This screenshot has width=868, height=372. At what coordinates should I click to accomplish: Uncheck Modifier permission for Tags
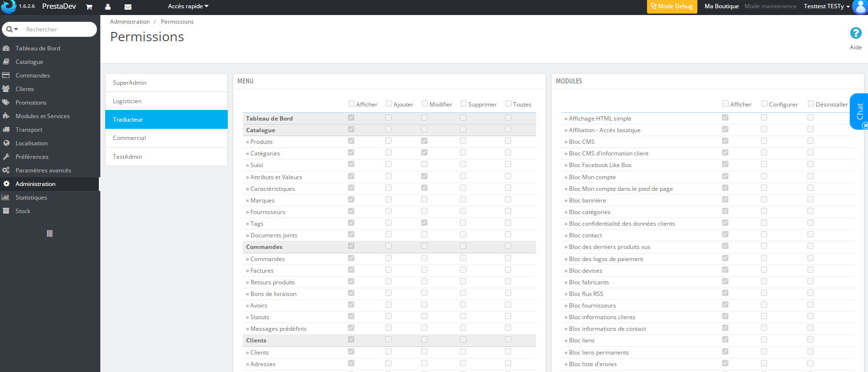pyautogui.click(x=424, y=223)
